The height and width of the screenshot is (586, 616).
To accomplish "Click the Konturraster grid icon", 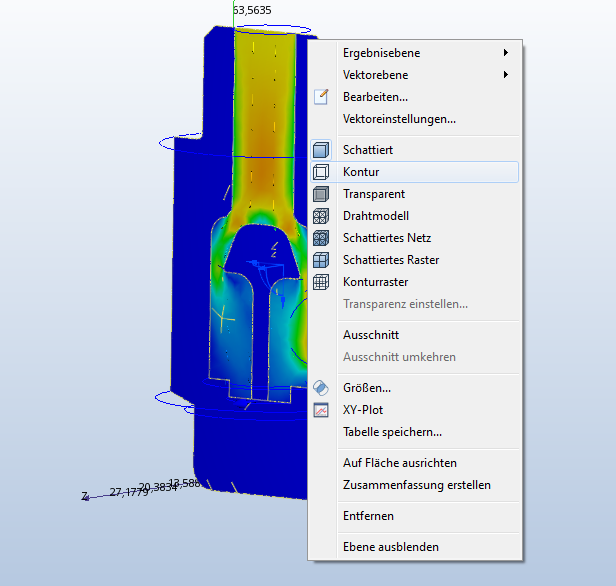I will [321, 282].
